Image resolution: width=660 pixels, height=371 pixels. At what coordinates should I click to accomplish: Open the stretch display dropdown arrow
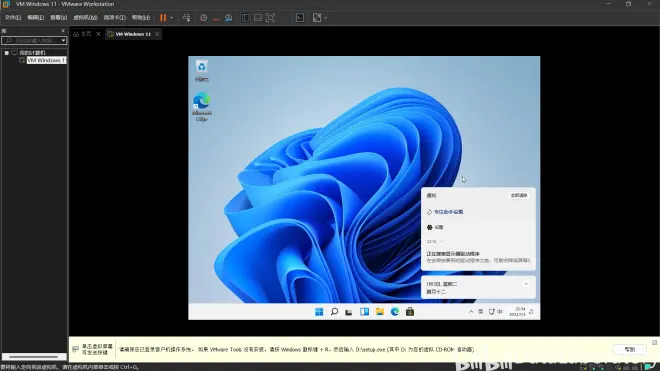point(325,18)
